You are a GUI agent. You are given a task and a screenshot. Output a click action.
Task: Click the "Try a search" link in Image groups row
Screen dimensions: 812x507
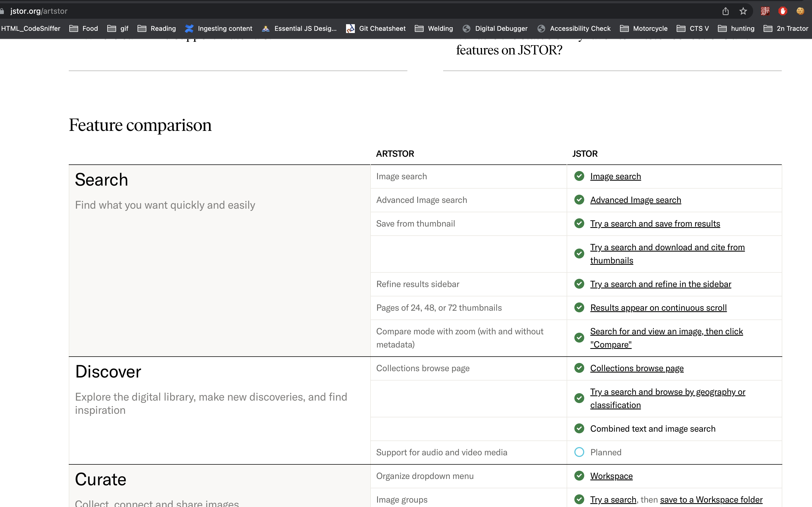tap(613, 500)
